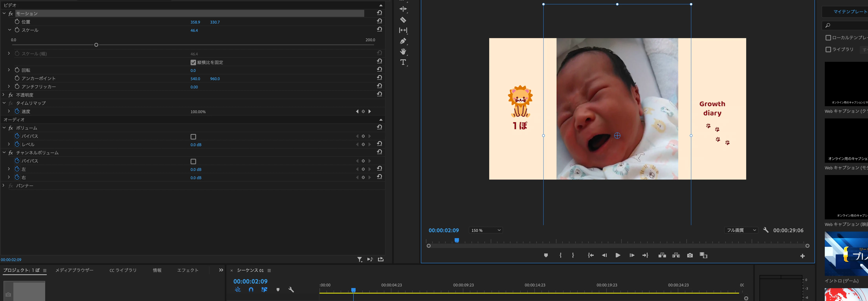Open the エフェクト panel tab

(x=188, y=270)
